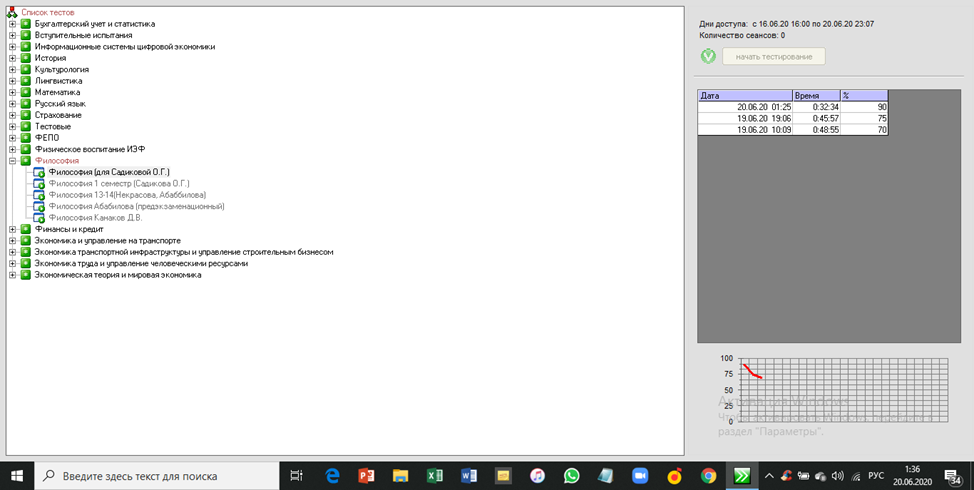Expand Информационные системы цифровой экономики node

click(12, 47)
